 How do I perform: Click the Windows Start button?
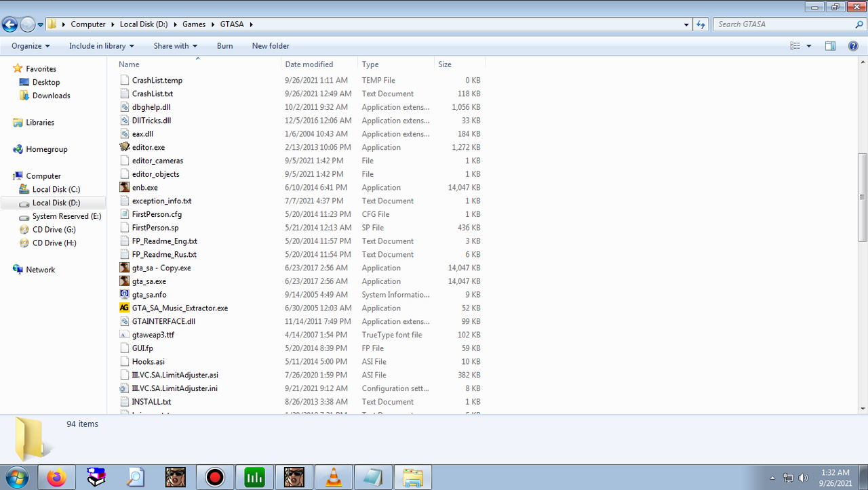point(17,477)
